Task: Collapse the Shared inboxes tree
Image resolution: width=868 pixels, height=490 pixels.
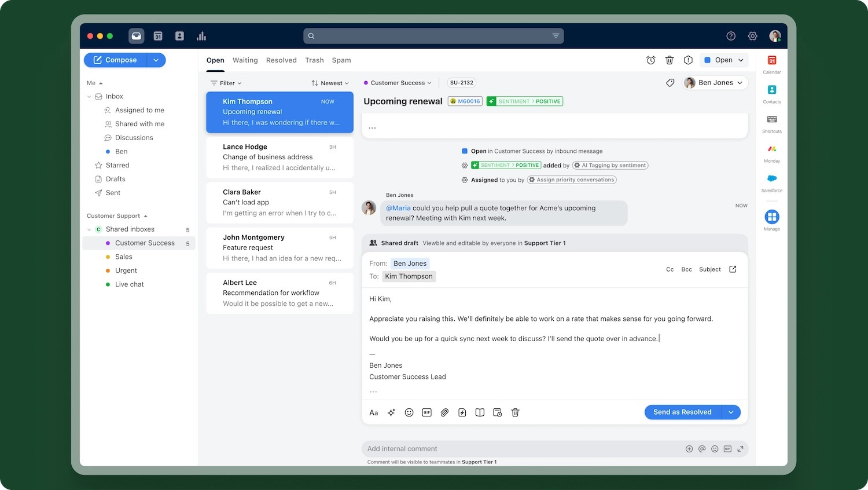Action: coord(89,229)
